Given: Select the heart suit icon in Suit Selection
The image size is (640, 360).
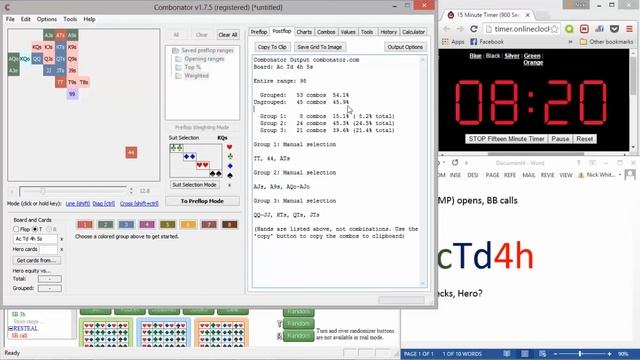Looking at the screenshot, I should 229,147.
